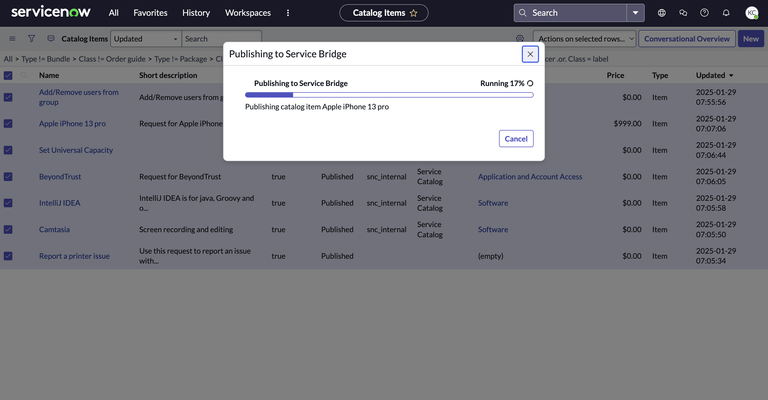Open Software category for Camtasia
This screenshot has height=400, width=768.
click(493, 230)
